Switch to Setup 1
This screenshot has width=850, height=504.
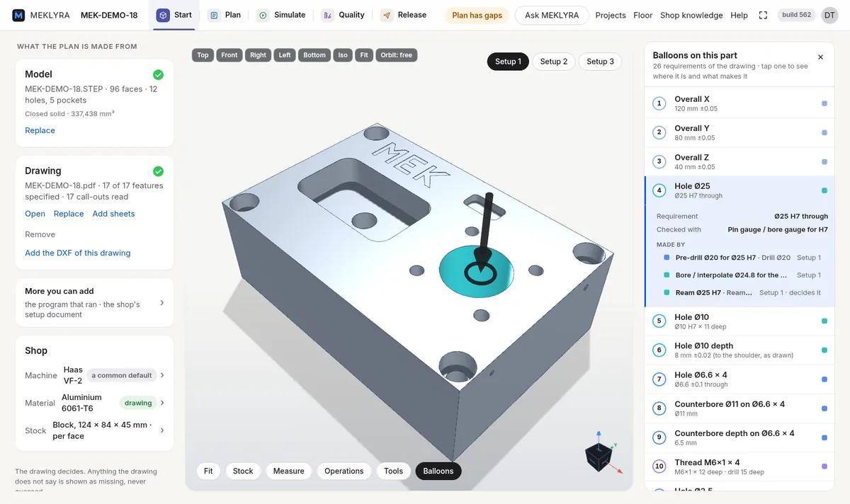pos(508,62)
